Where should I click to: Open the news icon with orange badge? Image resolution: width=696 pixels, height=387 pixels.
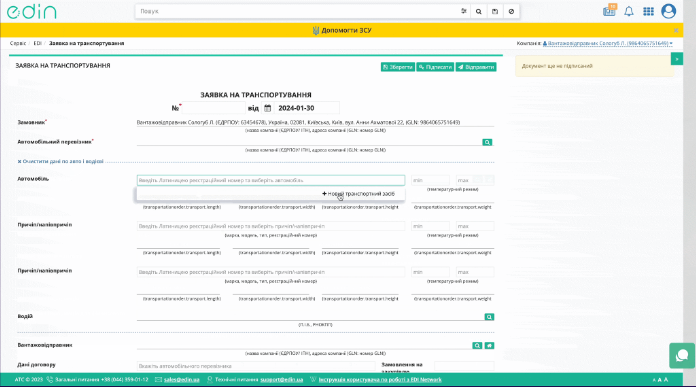[609, 10]
